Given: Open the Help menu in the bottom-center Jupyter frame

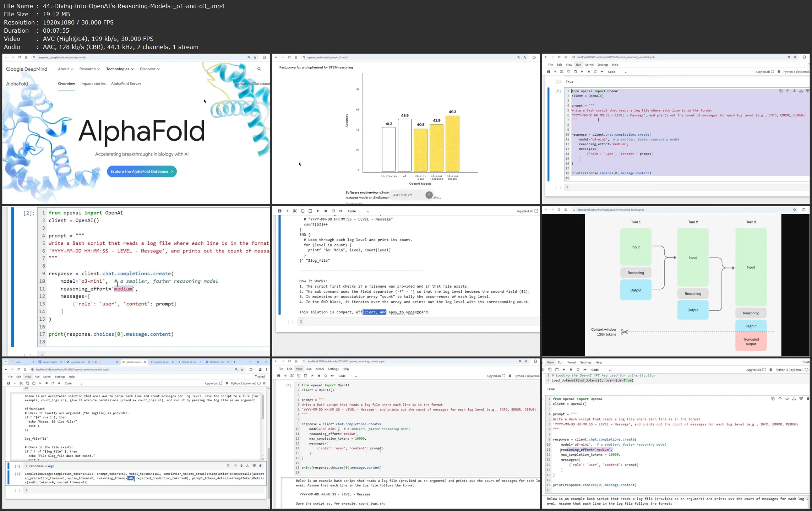Looking at the screenshot, I should [345, 369].
